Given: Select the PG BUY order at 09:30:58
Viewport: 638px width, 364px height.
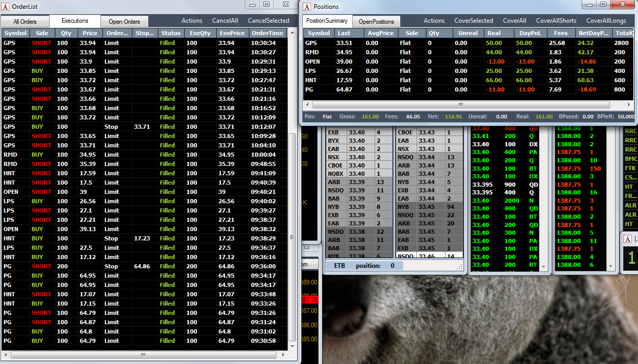Looking at the screenshot, I should [x=144, y=341].
